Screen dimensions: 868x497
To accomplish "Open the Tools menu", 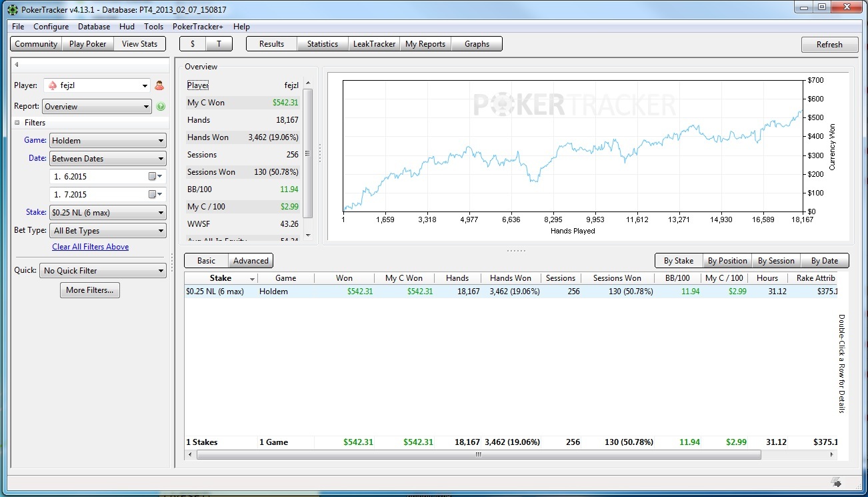I will click(x=153, y=27).
